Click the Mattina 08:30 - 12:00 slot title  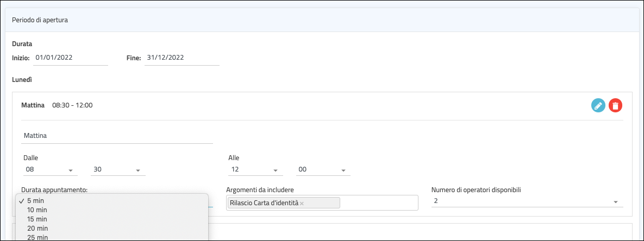57,105
